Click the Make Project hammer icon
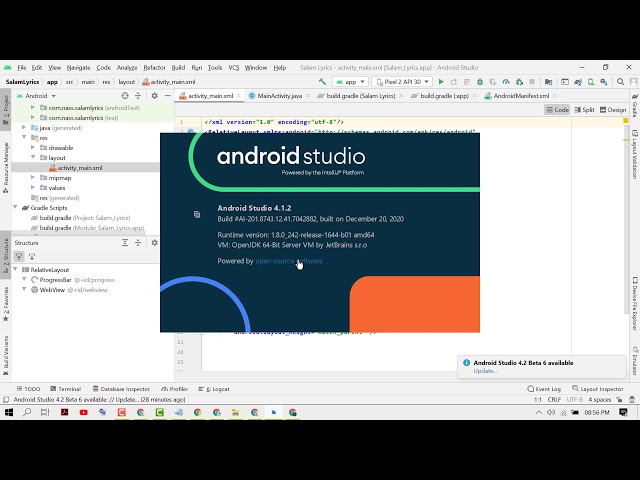Viewport: 640px width, 480px height. click(x=322, y=82)
